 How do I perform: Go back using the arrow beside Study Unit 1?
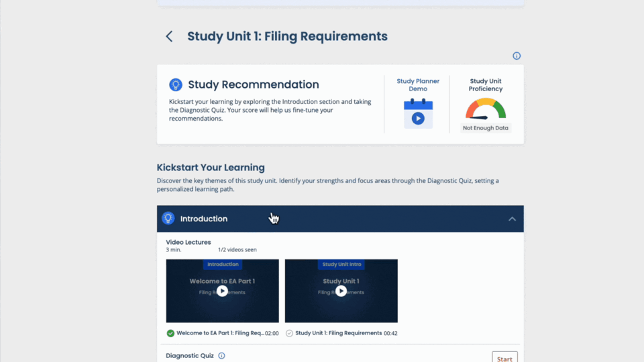click(x=169, y=36)
